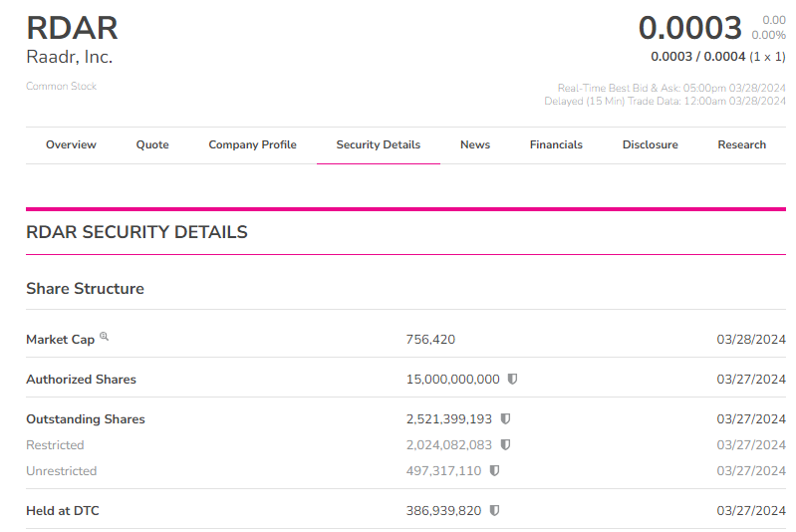The width and height of the screenshot is (796, 532).
Task: Click the Held at DTC row label
Action: pos(63,510)
